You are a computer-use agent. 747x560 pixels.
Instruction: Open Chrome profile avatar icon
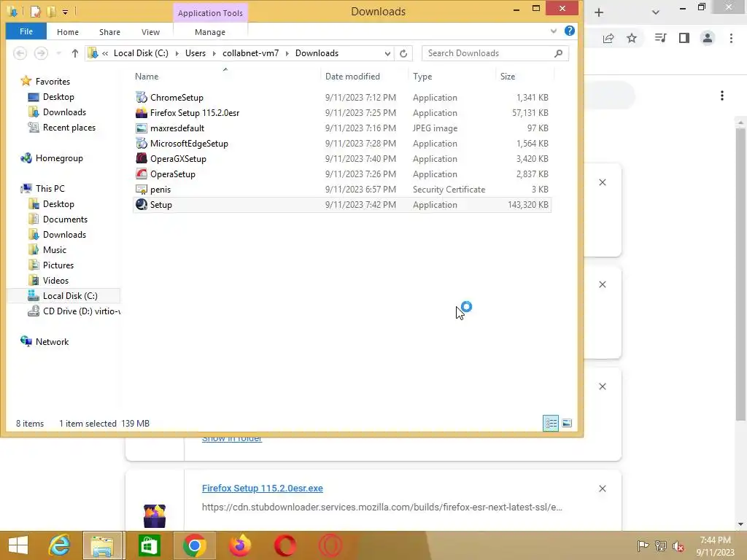pos(708,38)
